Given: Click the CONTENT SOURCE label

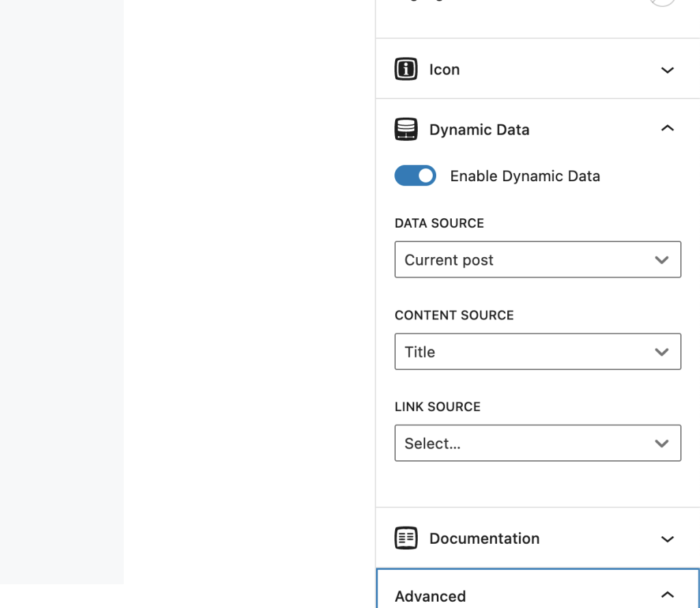Looking at the screenshot, I should [454, 315].
